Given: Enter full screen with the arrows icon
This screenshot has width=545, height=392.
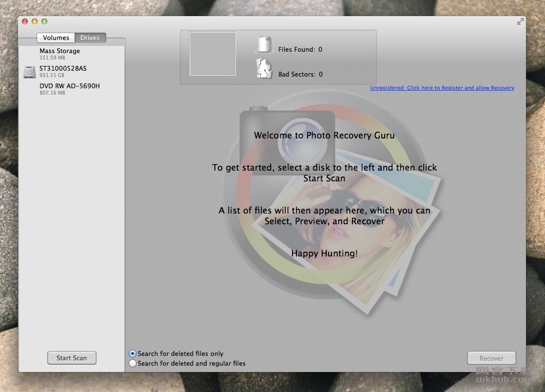Looking at the screenshot, I should coord(520,21).
